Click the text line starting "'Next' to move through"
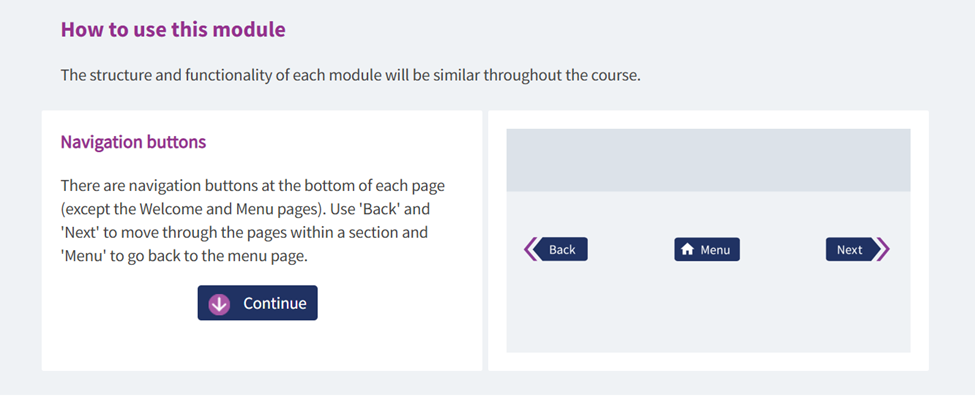 [244, 232]
